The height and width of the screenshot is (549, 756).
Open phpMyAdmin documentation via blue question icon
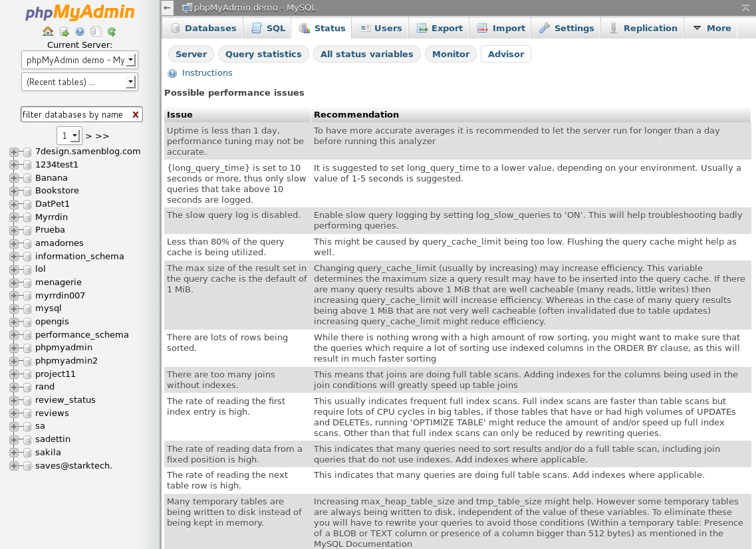point(80,31)
